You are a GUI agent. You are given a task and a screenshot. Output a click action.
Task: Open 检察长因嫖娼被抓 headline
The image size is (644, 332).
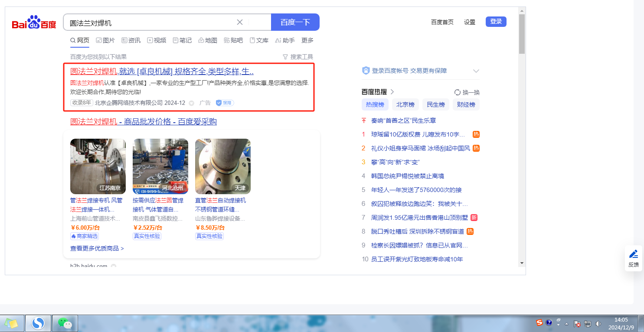419,245
